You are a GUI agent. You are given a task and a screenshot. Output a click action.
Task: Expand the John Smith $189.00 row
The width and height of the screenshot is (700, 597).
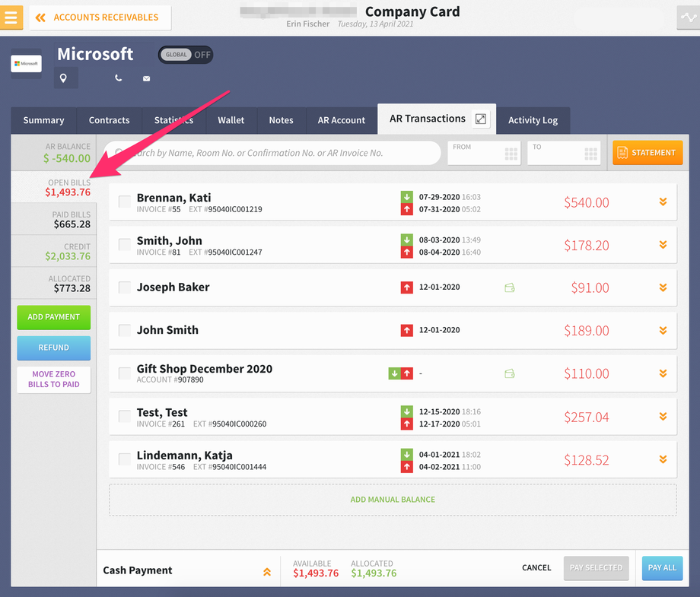(x=663, y=330)
